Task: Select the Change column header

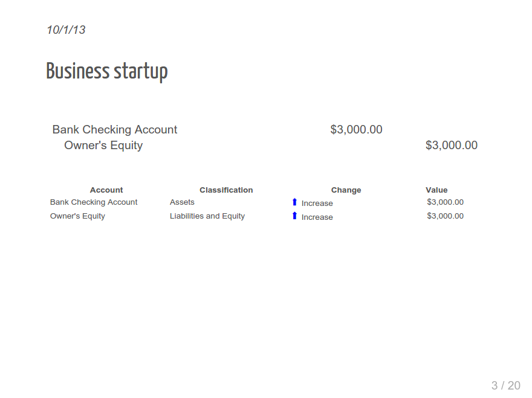Action: (x=346, y=190)
